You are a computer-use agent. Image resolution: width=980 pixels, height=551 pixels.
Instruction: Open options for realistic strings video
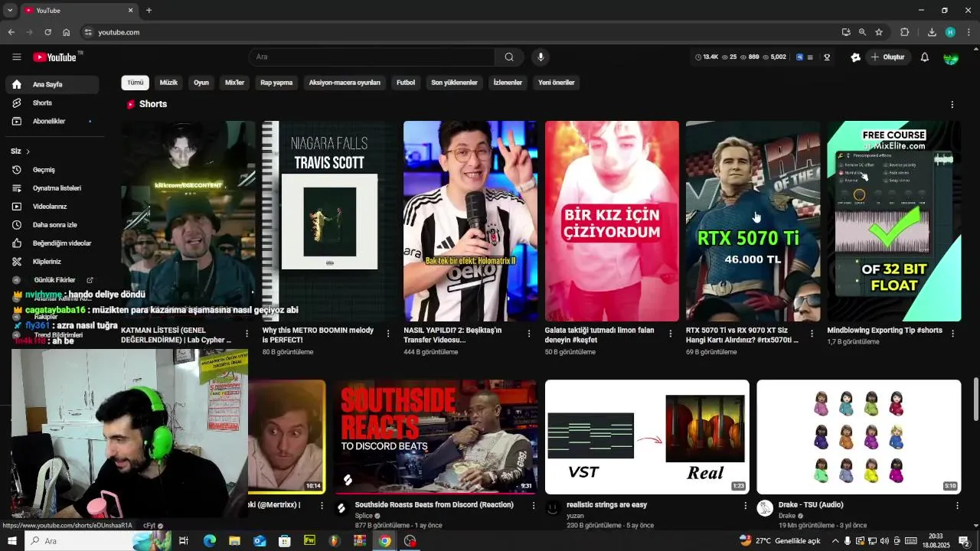pos(746,506)
